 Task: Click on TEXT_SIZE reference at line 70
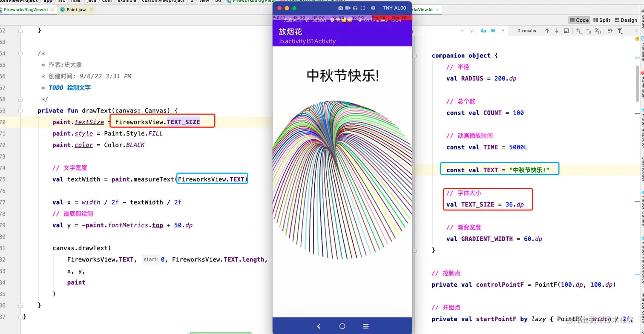[184, 122]
